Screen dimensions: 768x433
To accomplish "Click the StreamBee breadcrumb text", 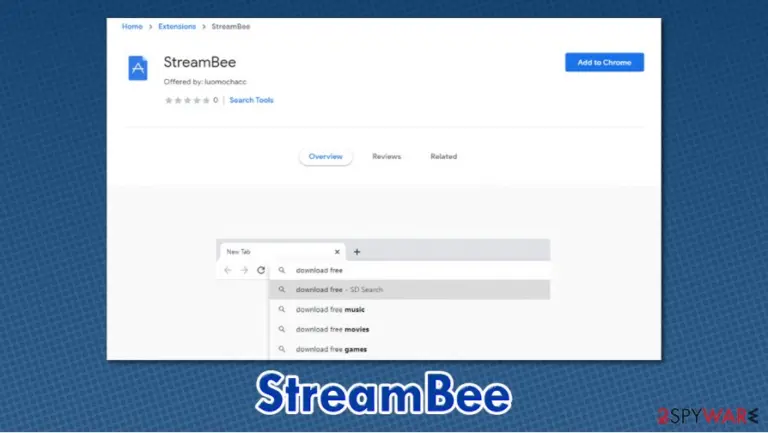I will [x=231, y=26].
